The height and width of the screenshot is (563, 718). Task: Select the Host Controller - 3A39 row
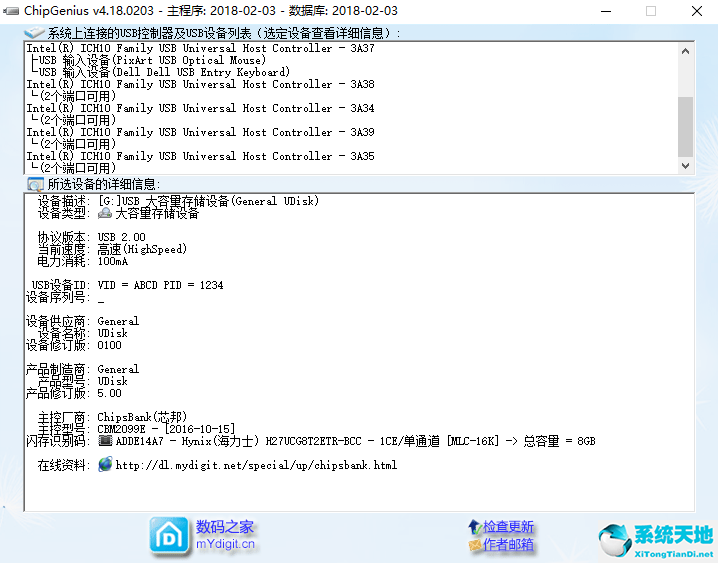click(x=200, y=132)
